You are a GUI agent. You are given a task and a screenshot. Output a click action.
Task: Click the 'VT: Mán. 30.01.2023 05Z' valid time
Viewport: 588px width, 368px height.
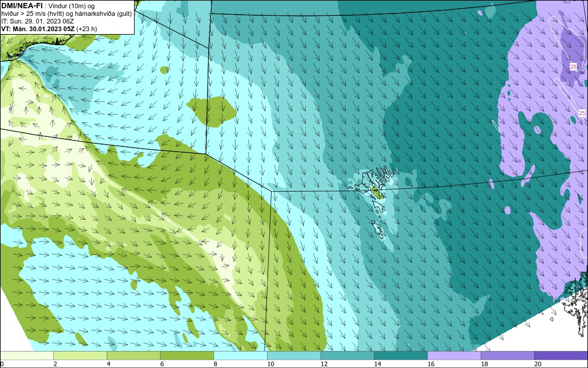38,29
